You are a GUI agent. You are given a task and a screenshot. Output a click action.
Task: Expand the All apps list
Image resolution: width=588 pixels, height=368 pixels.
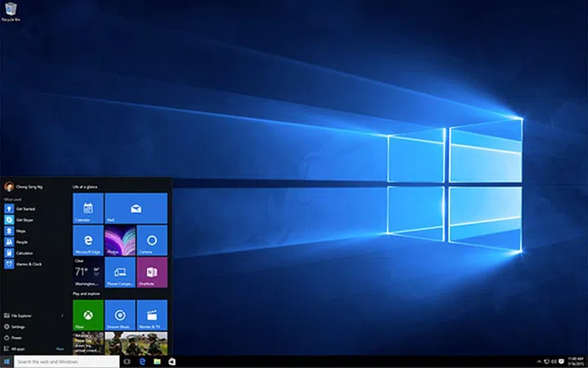pyautogui.click(x=18, y=348)
